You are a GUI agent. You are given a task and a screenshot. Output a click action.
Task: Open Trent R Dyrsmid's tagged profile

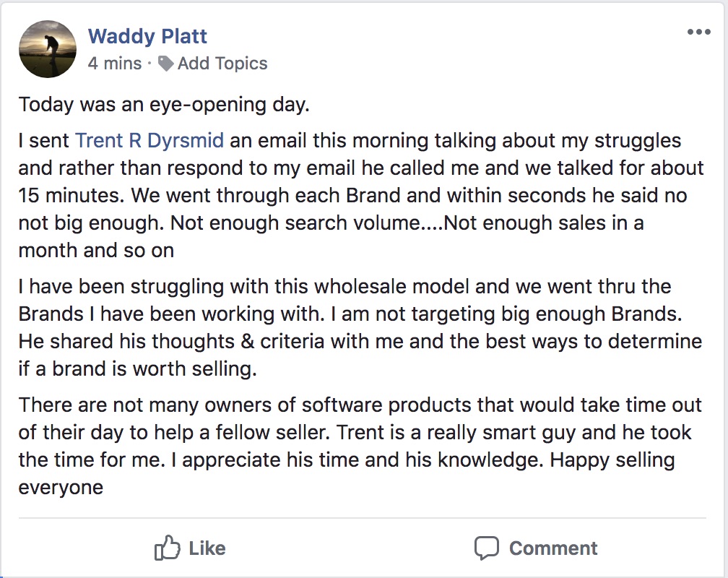pos(149,140)
